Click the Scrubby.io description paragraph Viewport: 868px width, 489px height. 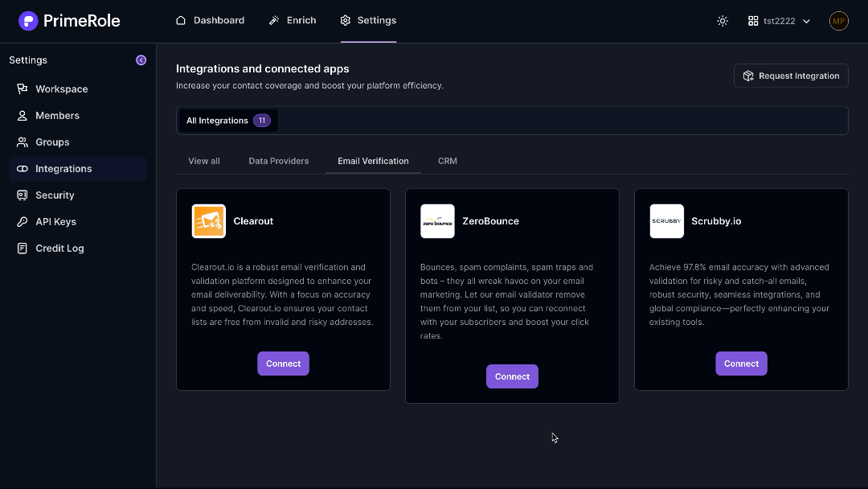(739, 294)
